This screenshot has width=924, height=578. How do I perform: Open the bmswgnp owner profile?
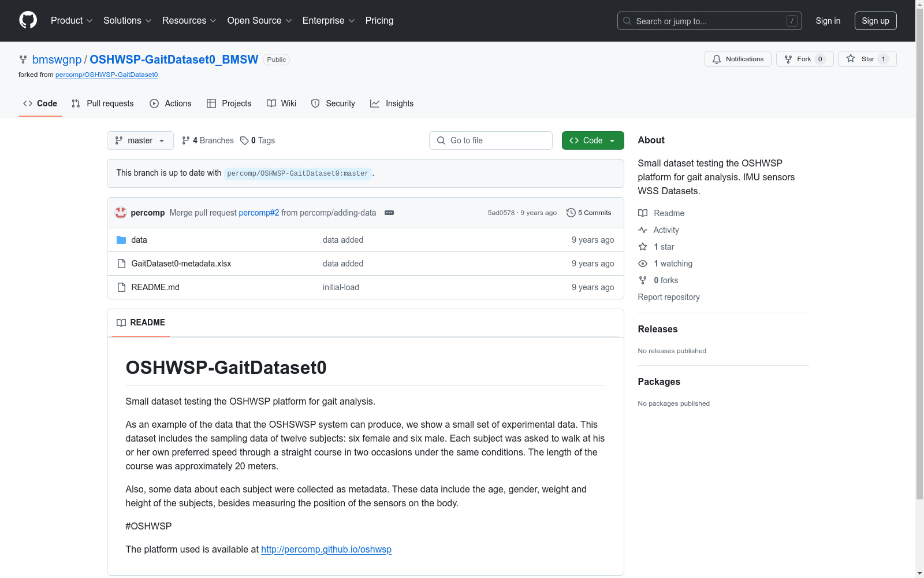(57, 60)
